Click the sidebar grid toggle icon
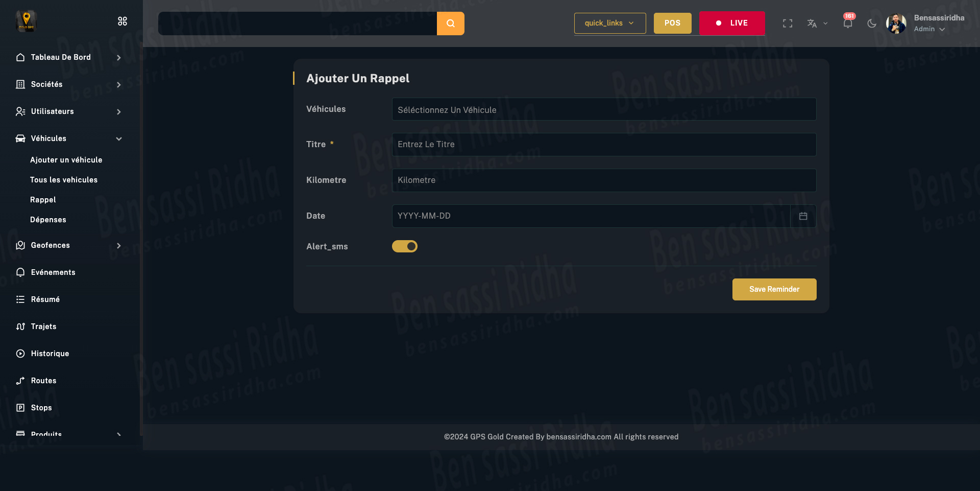This screenshot has height=491, width=980. [x=122, y=21]
